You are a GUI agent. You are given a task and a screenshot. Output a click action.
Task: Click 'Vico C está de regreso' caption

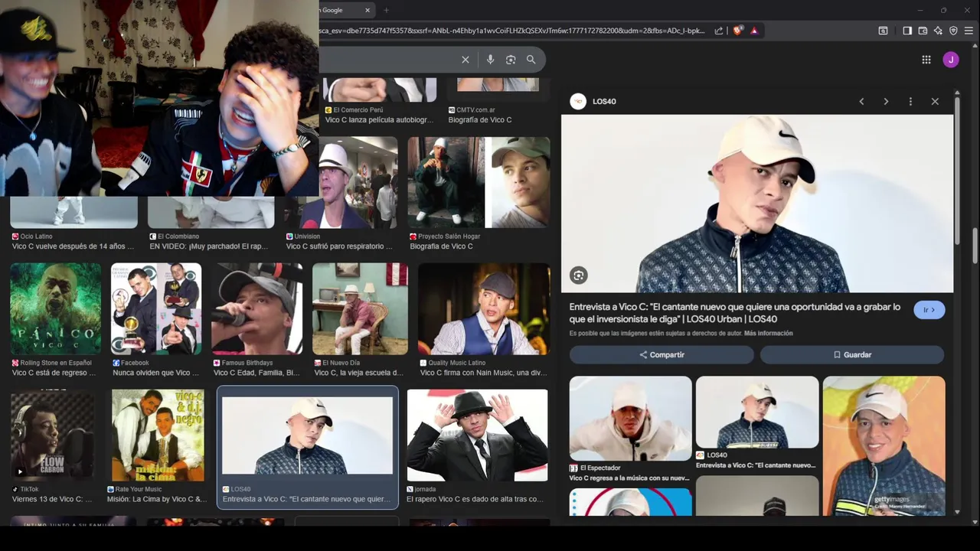[x=54, y=373]
